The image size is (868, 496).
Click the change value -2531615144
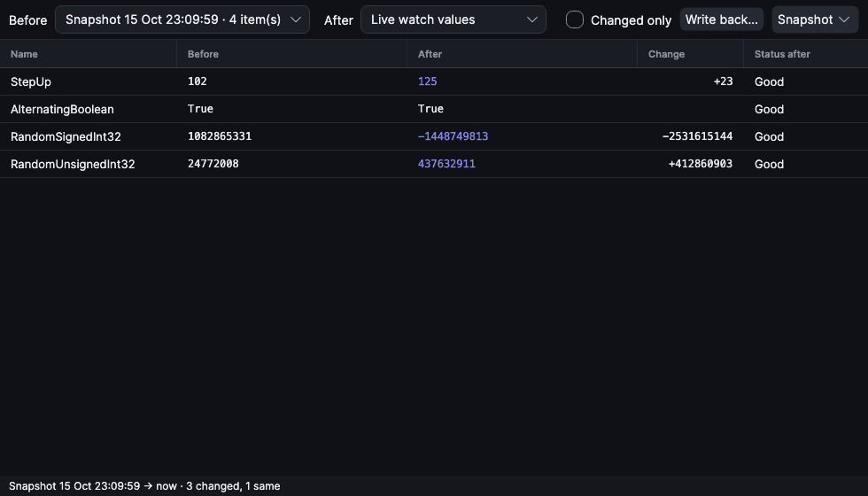click(x=698, y=136)
